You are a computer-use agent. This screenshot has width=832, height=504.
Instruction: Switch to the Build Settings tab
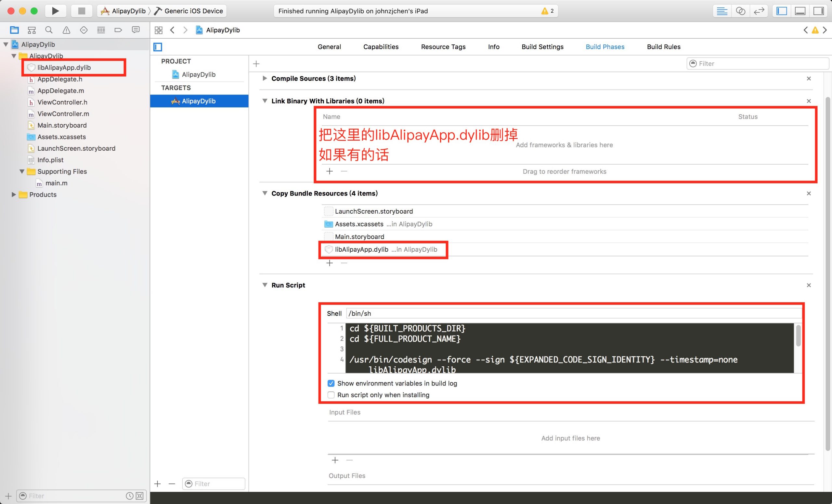[543, 47]
